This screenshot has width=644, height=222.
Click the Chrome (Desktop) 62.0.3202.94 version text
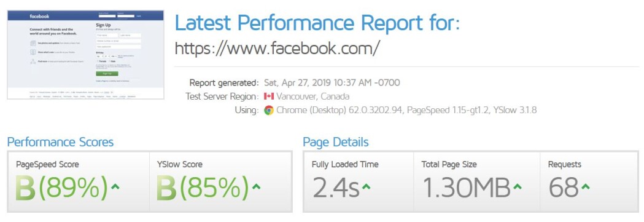(339, 110)
